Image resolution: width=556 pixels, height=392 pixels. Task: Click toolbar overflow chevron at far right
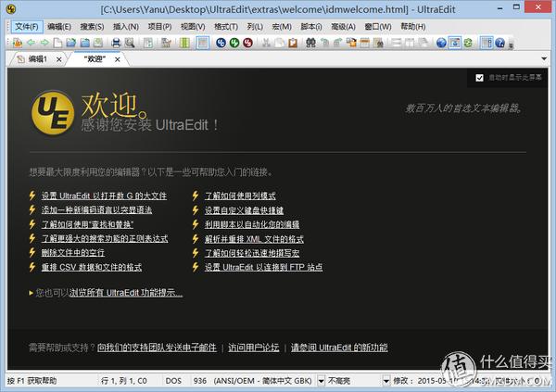click(x=511, y=45)
